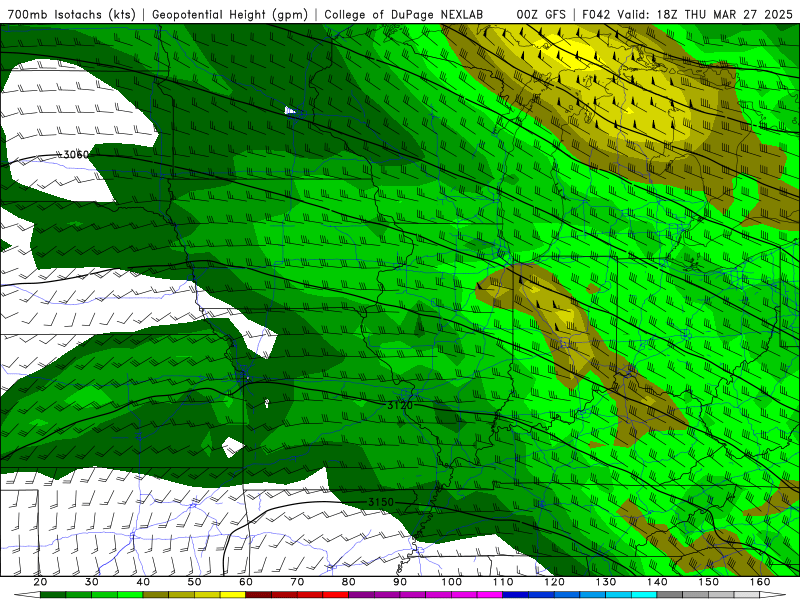Click the 160 value on the color scale
Viewport: 800px width, 600px height.
tap(760, 582)
